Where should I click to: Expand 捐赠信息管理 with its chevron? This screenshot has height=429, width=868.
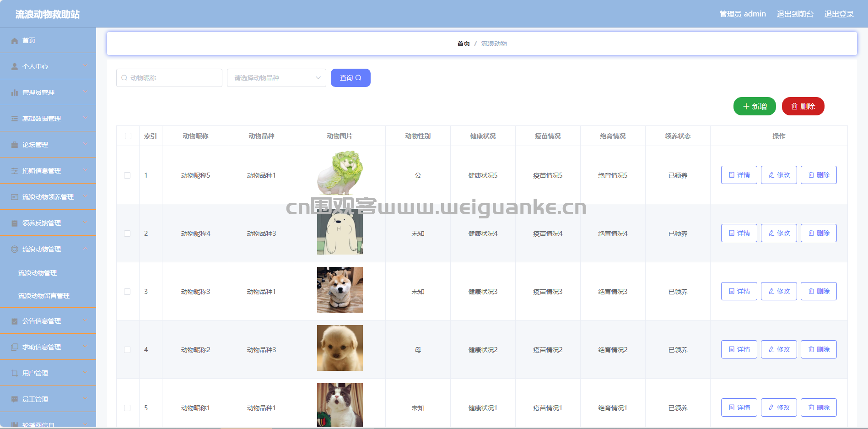coord(86,170)
